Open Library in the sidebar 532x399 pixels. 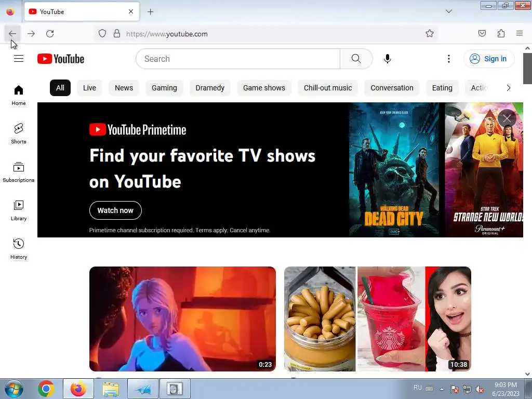19,211
